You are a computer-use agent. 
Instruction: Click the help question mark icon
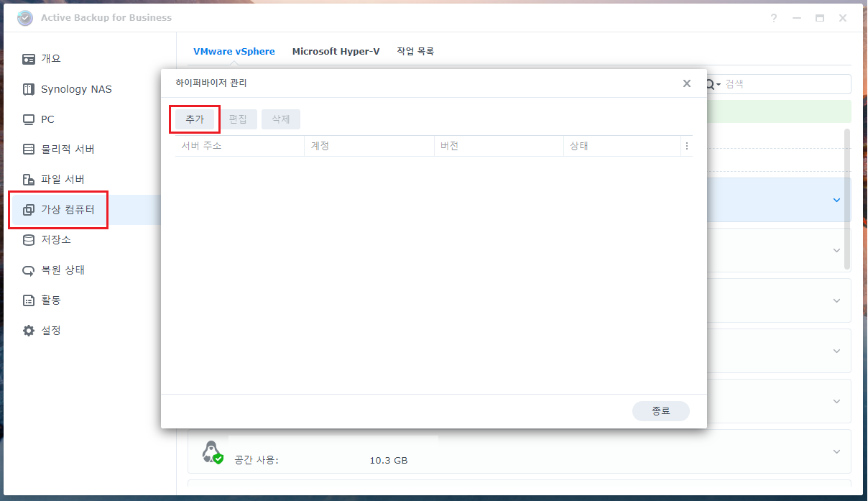774,18
